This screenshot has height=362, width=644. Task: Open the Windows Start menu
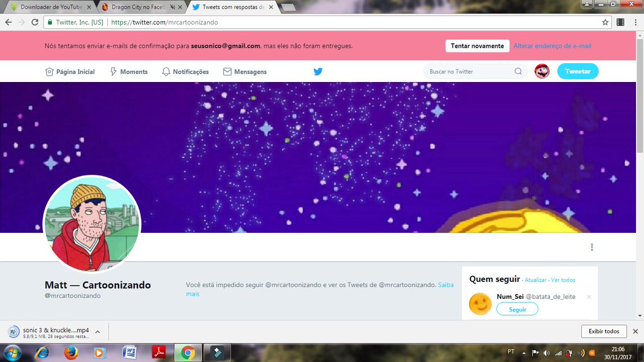[12, 352]
